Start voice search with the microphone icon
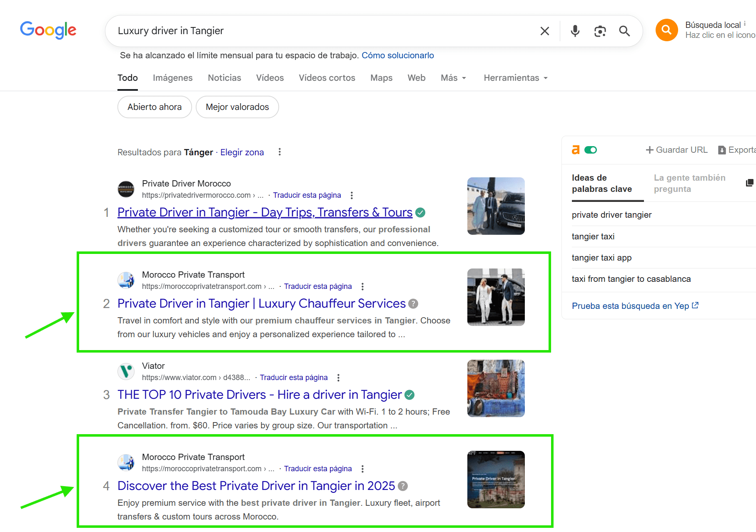The image size is (756, 532). click(575, 31)
